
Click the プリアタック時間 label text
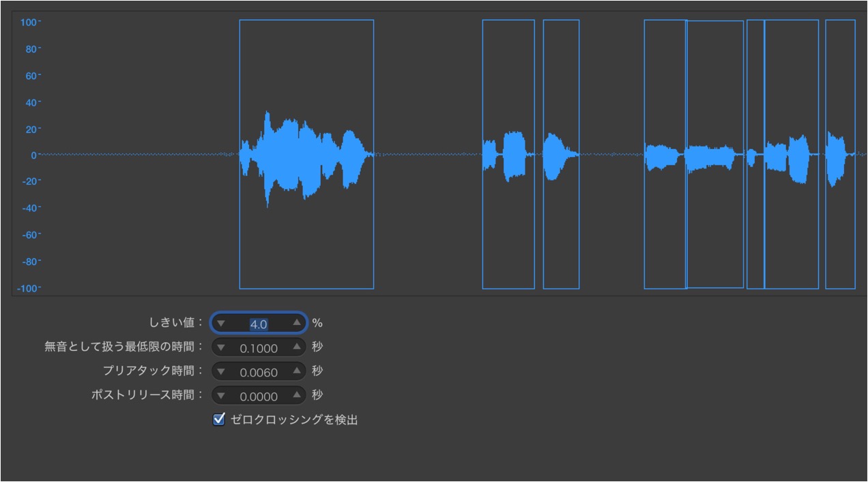152,371
